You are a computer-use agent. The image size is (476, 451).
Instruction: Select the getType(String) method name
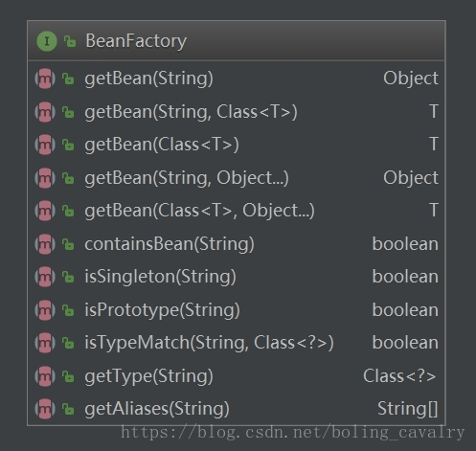point(148,376)
